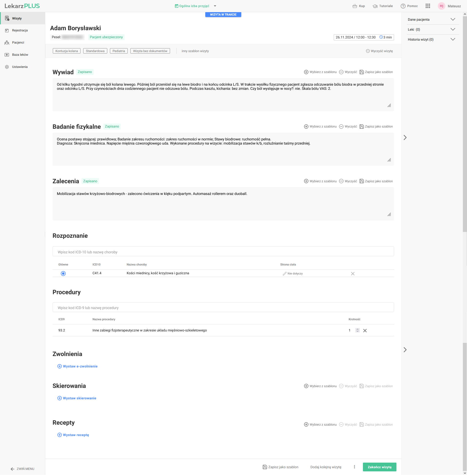This screenshot has height=476, width=467.
Task: Open the three-dot more options menu
Action: [354, 467]
